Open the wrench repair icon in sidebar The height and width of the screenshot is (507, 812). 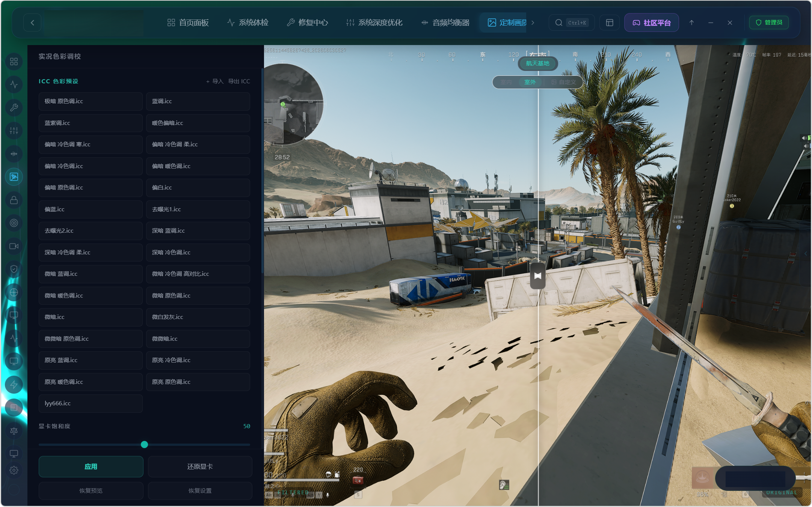click(14, 108)
